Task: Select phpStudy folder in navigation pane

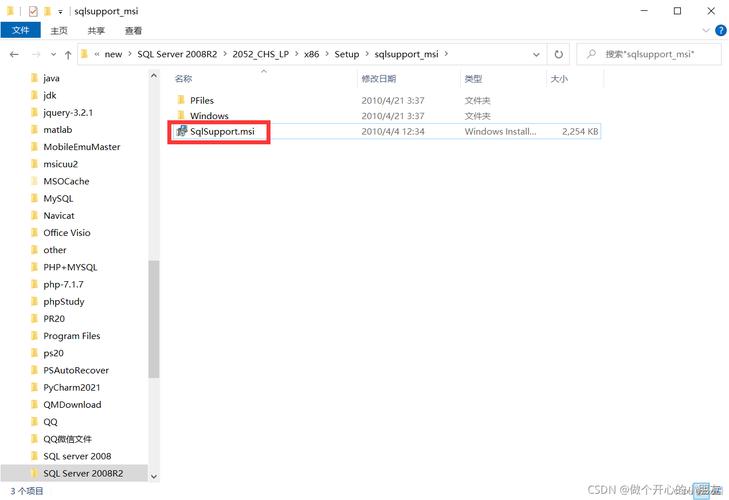Action: 64,302
